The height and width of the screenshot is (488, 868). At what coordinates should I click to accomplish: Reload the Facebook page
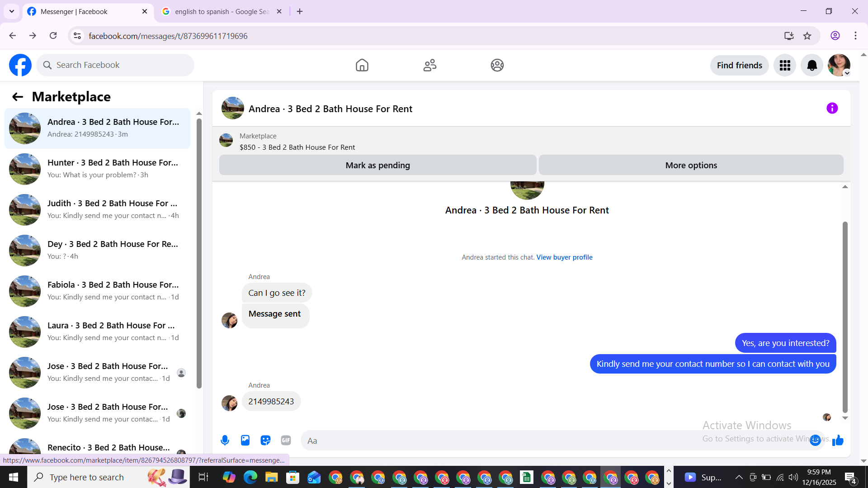[53, 36]
